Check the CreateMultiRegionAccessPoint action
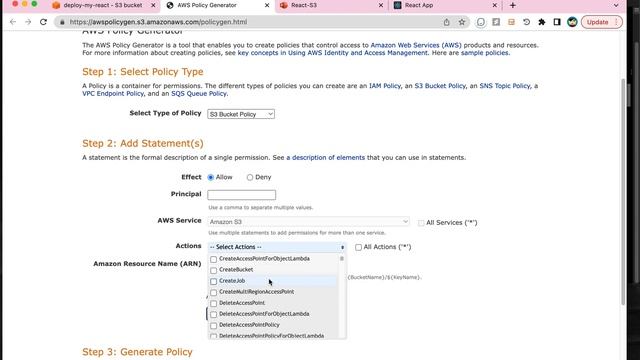 point(213,292)
